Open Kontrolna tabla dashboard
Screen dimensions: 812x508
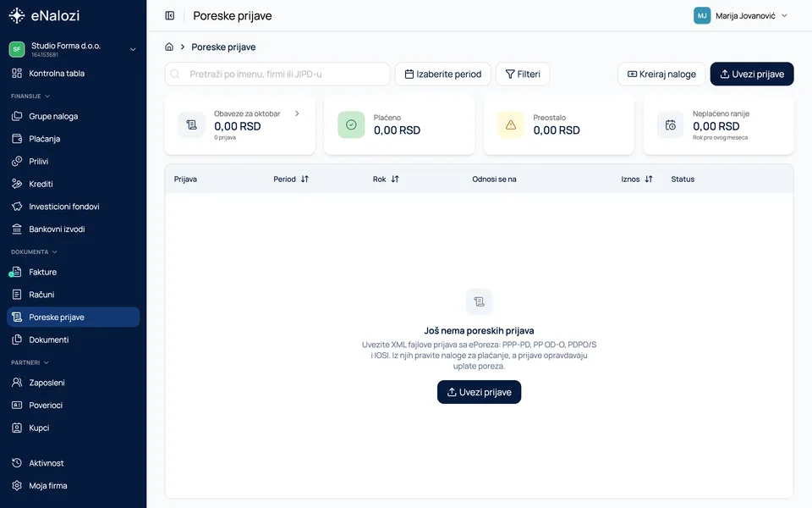coord(73,74)
